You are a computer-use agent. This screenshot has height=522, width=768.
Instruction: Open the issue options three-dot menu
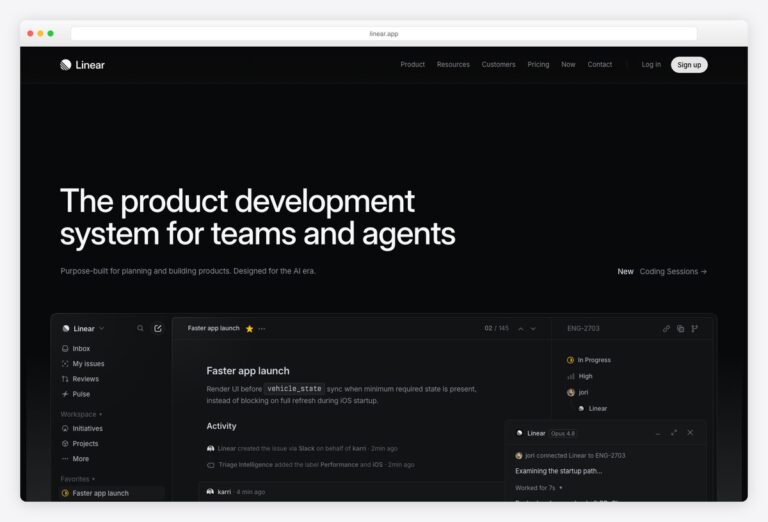[262, 329]
